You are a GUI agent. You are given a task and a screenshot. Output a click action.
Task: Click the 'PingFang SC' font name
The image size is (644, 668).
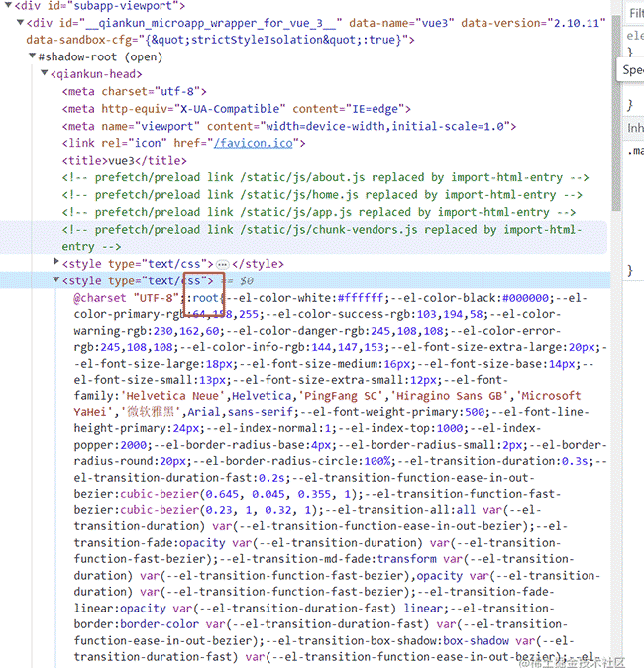(x=342, y=396)
